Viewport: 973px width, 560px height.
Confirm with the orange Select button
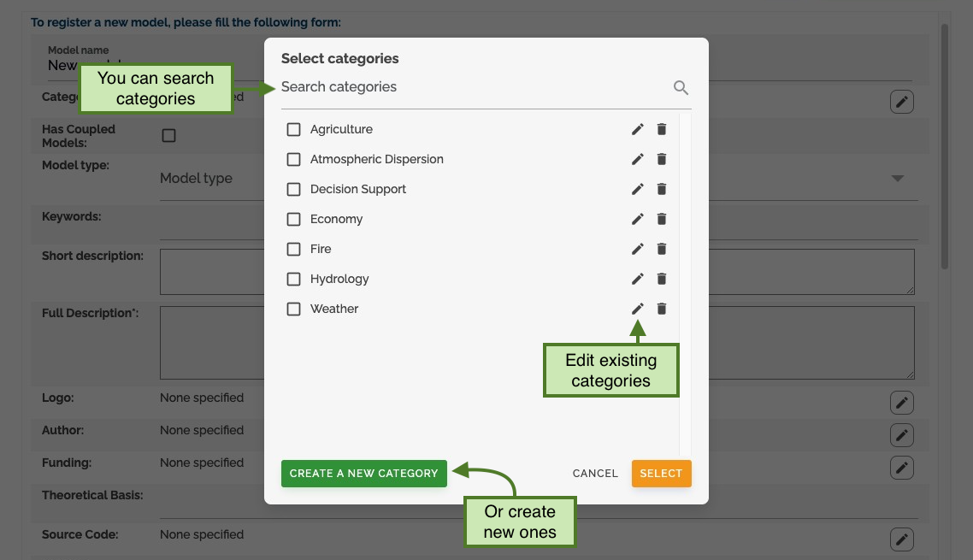[x=661, y=473]
